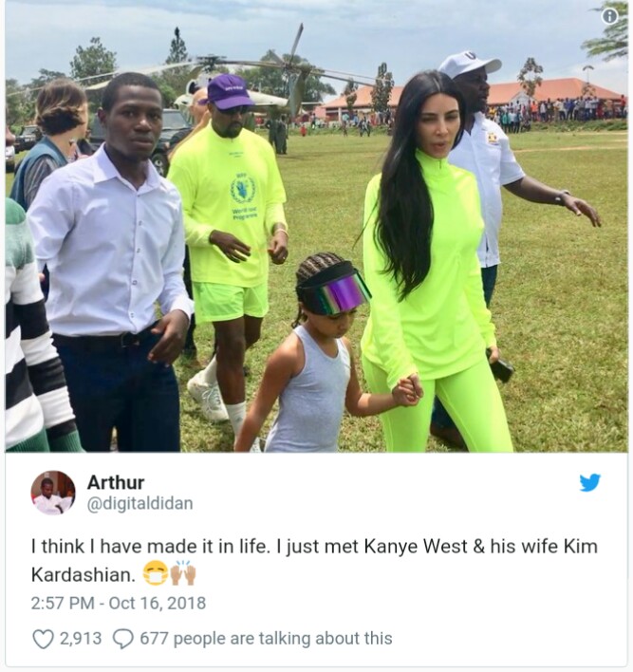The width and height of the screenshot is (633, 672).
Task: Click the word "Kardashian" in the tweet
Action: tap(74, 575)
